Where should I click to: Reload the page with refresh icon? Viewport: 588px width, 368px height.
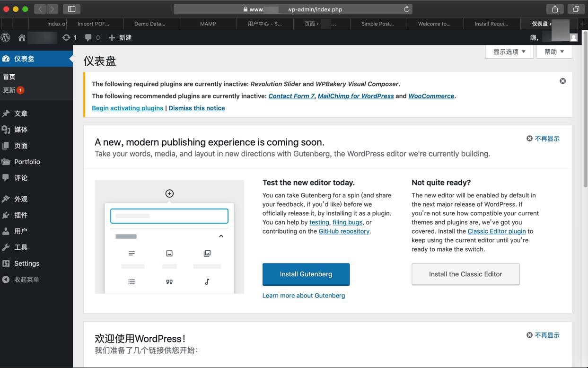click(x=406, y=9)
